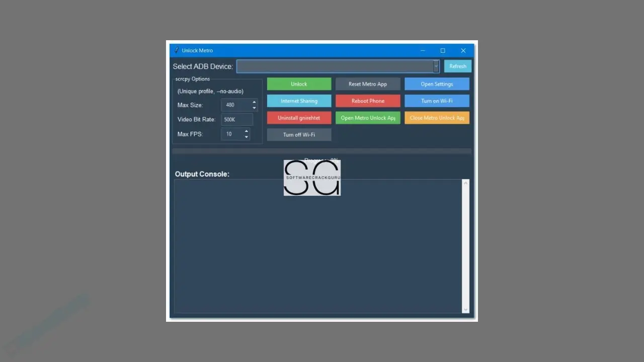This screenshot has height=362, width=644.
Task: Click the Output Console scrollbar down arrow
Action: click(465, 309)
